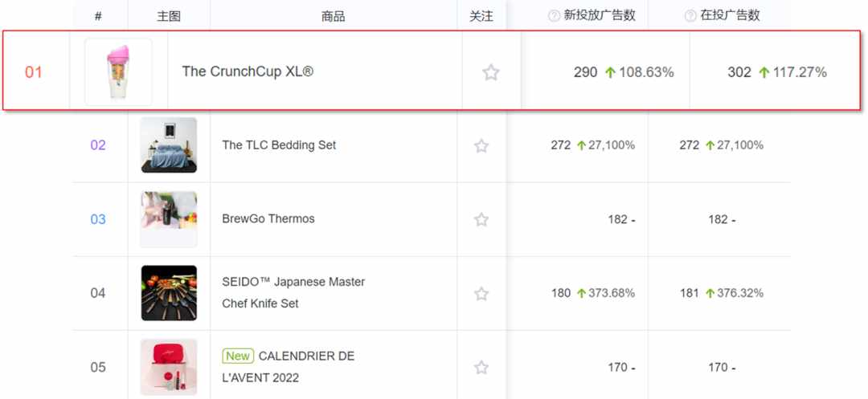Toggle follow star for BrewGo Thermos
The height and width of the screenshot is (399, 868).
481,219
